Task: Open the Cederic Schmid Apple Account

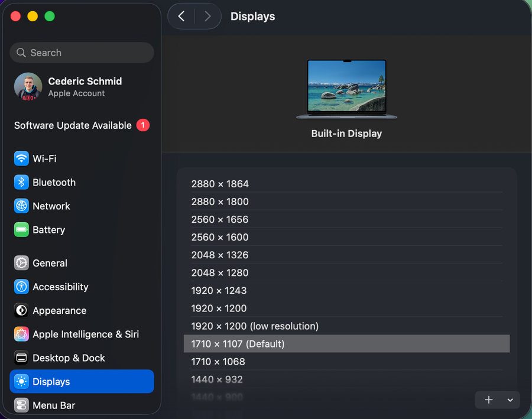Action: [x=82, y=86]
